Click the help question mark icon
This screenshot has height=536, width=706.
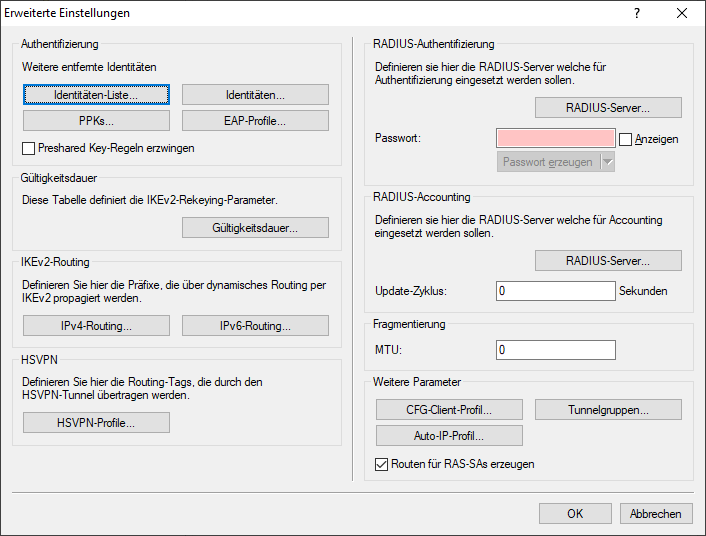637,14
